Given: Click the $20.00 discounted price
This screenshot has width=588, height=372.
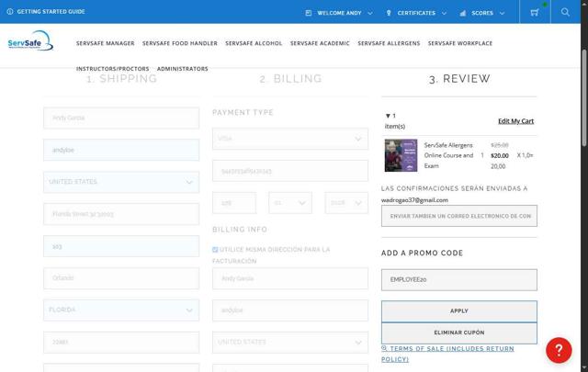Looking at the screenshot, I should (500, 155).
